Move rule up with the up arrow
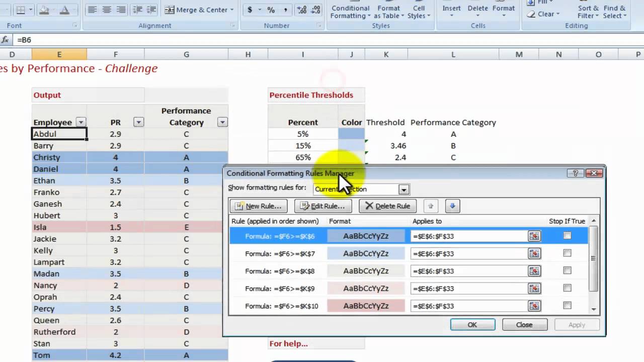The image size is (644, 362). pyautogui.click(x=431, y=206)
